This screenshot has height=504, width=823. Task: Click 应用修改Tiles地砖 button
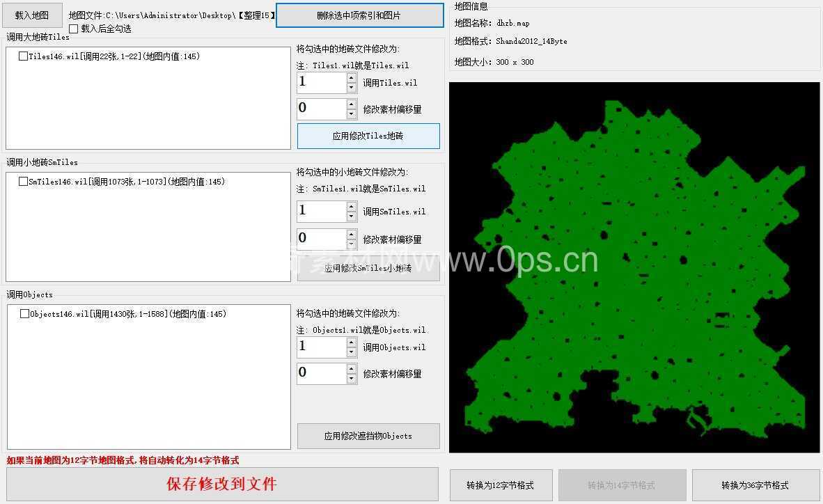click(x=368, y=136)
